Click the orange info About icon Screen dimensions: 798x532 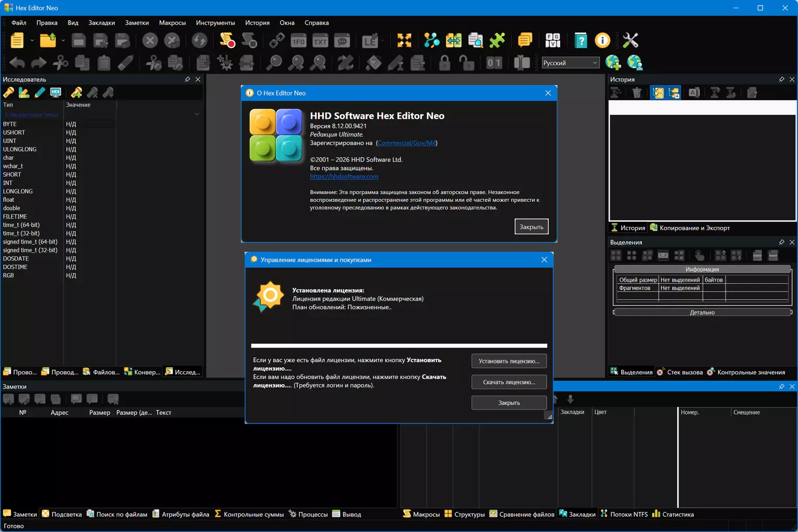tap(602, 40)
